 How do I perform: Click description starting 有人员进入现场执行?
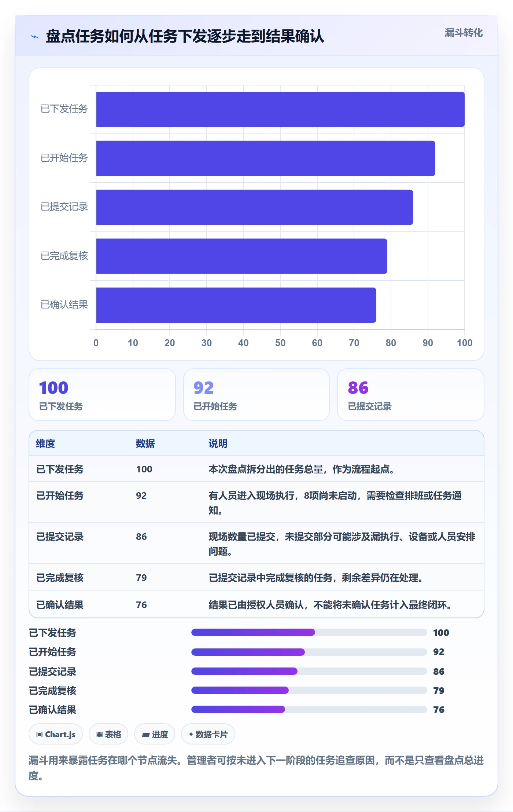pyautogui.click(x=335, y=503)
